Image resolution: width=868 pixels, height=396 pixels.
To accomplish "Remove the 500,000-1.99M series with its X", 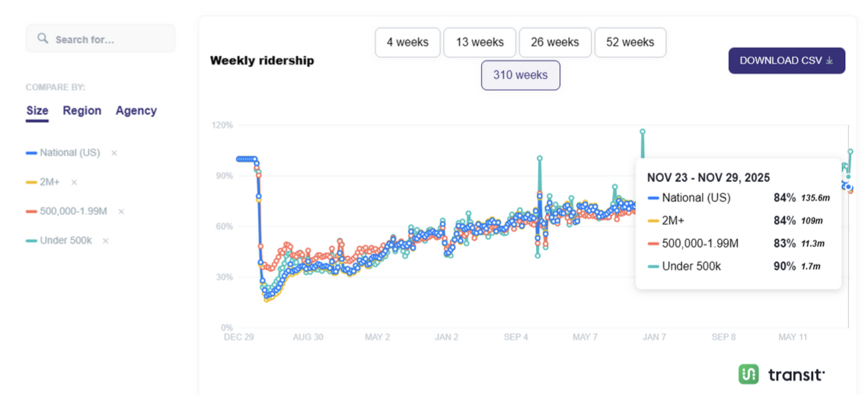I will (121, 212).
